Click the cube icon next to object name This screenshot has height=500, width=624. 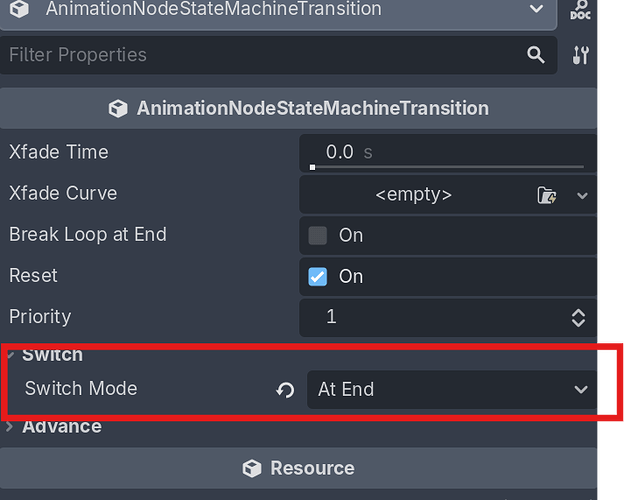20,9
